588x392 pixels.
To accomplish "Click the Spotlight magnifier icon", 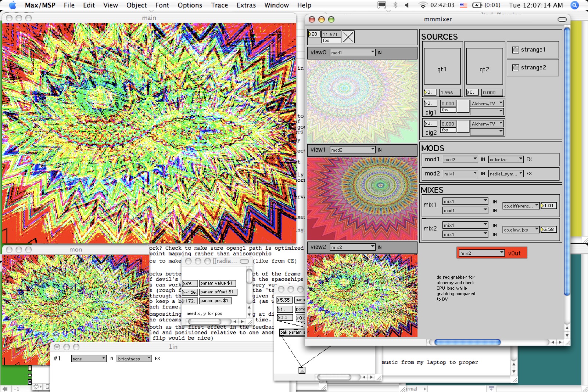I will click(574, 5).
